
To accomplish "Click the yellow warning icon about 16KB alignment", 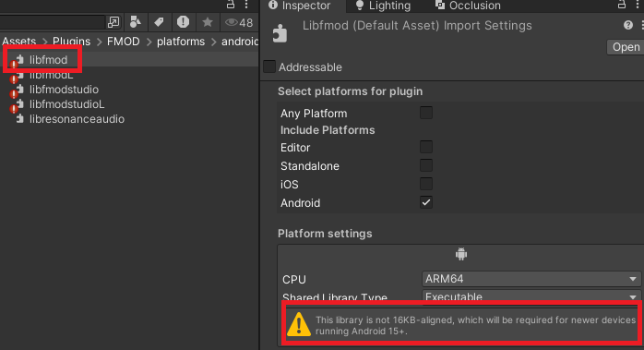I will [x=299, y=324].
